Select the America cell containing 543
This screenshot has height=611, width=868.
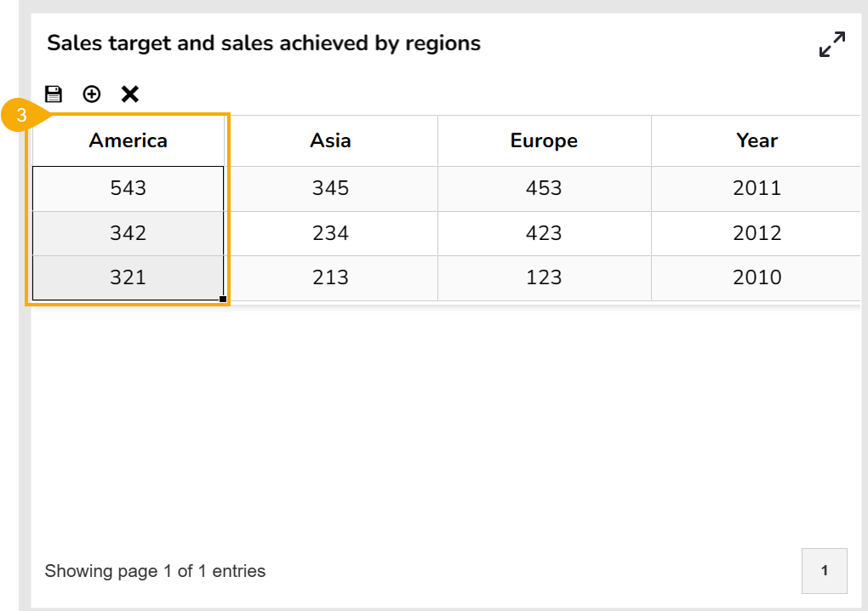click(x=128, y=188)
